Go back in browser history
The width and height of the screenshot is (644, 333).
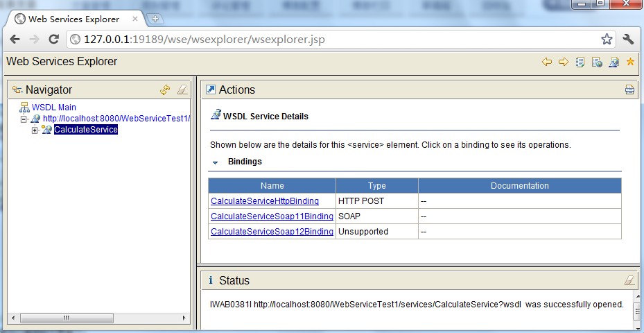[15, 40]
